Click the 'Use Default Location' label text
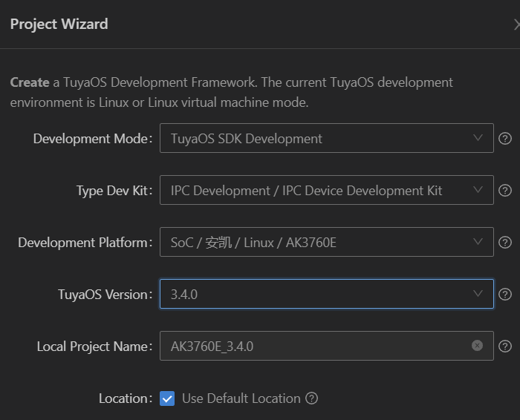520x420 pixels. click(x=241, y=398)
